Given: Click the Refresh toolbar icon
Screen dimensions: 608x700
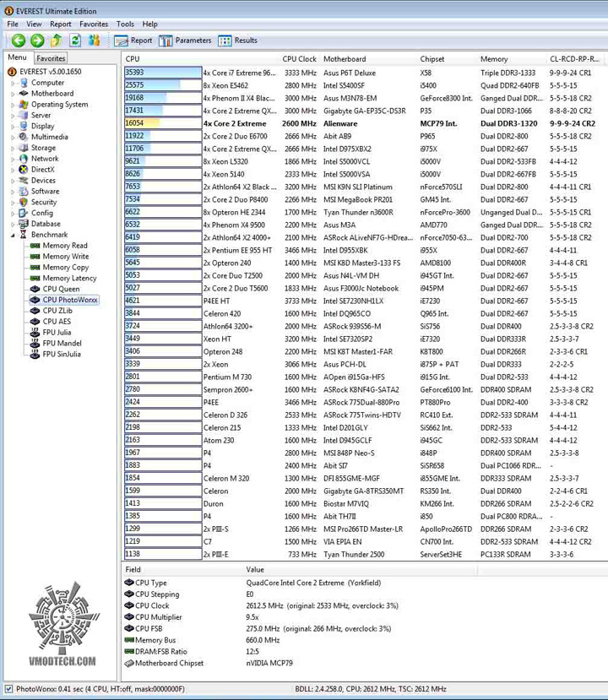Looking at the screenshot, I should (75, 41).
